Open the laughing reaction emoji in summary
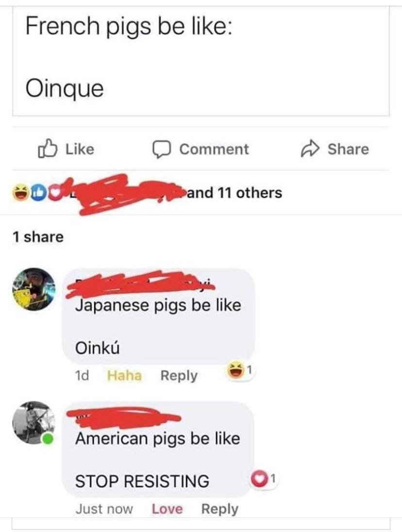 (x=21, y=192)
